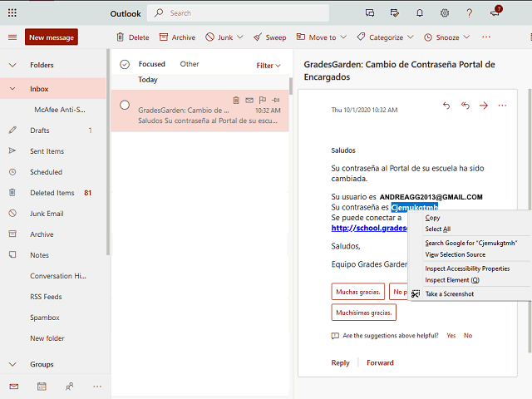This screenshot has height=399, width=532.
Task: Open the Filter dropdown
Action: click(268, 66)
